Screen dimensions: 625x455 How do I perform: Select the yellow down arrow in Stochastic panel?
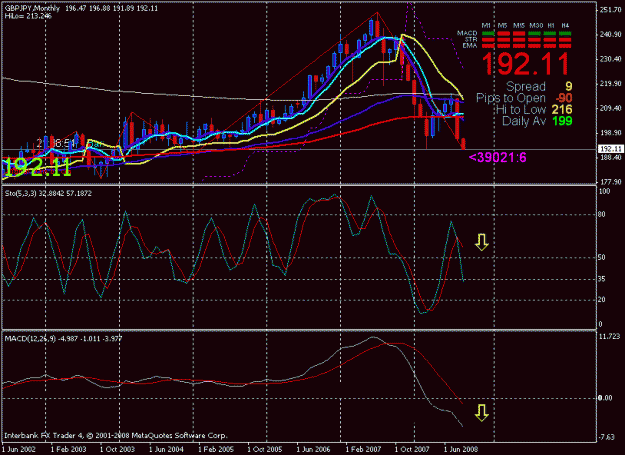[x=482, y=242]
